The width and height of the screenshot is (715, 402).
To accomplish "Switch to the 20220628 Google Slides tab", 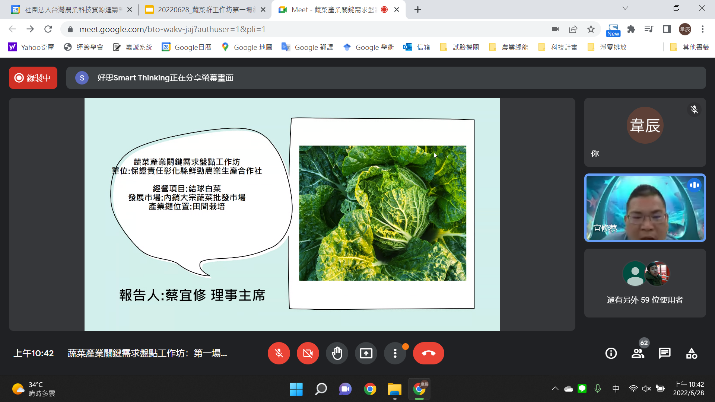I will coord(198,9).
